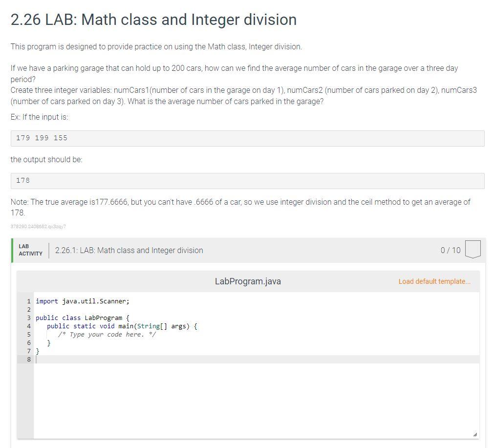This screenshot has width=494, height=448.
Task: Click the import java.util.Scanner statement
Action: coord(82,301)
